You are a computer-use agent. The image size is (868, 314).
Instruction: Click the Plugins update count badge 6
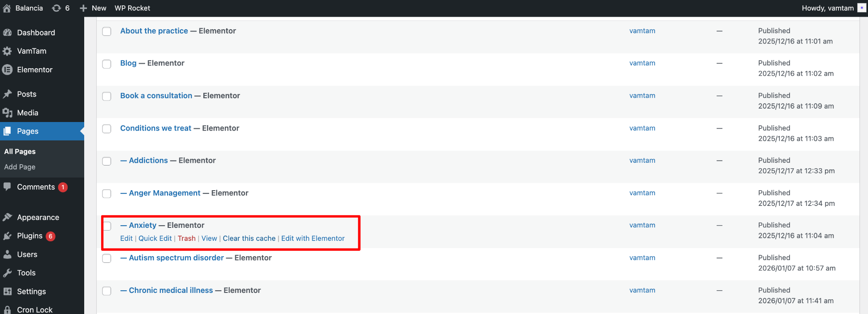click(x=51, y=236)
